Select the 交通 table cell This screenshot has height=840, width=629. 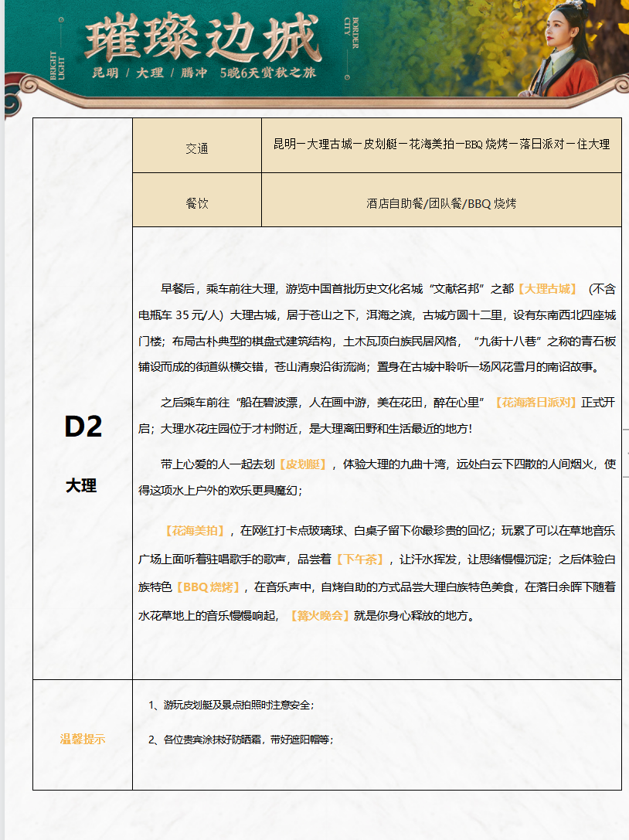196,146
